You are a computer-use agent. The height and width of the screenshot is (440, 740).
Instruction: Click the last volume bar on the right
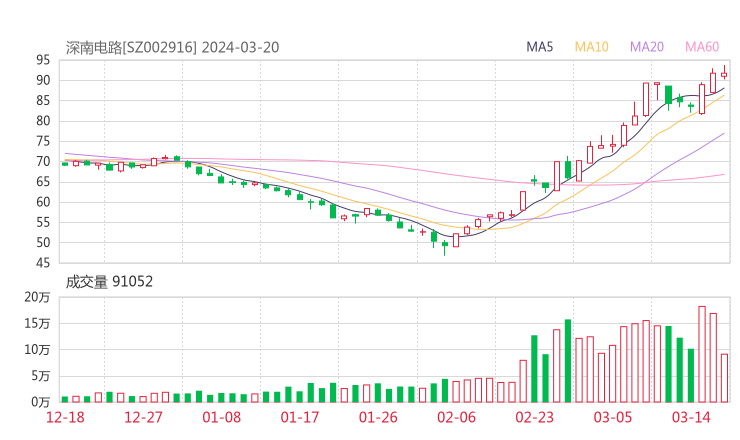coord(724,378)
